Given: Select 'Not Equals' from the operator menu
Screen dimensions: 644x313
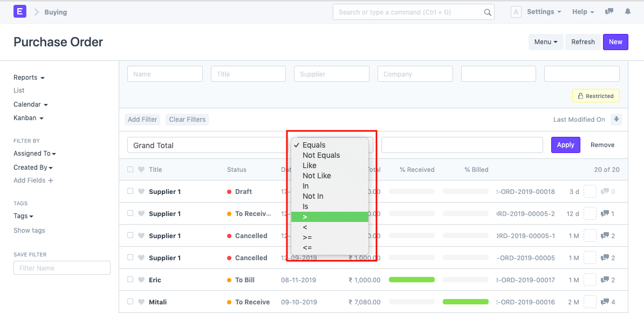Looking at the screenshot, I should click(x=320, y=155).
